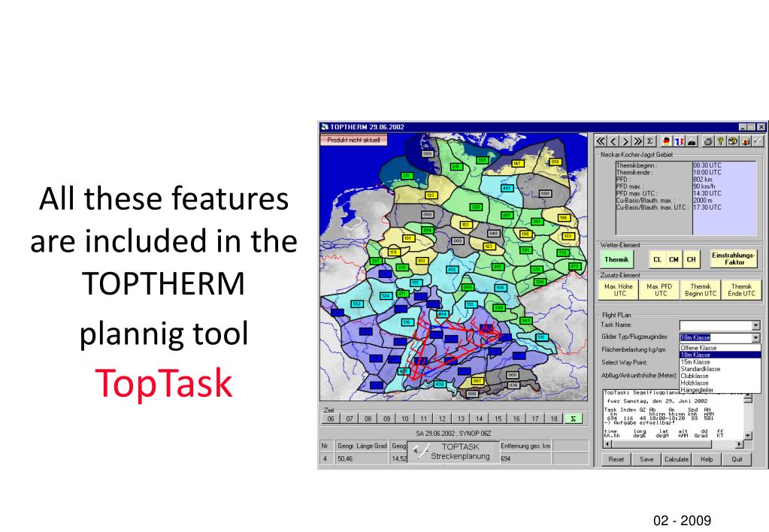
Task: Toggle the CM medium cloud layer
Action: pos(674,259)
